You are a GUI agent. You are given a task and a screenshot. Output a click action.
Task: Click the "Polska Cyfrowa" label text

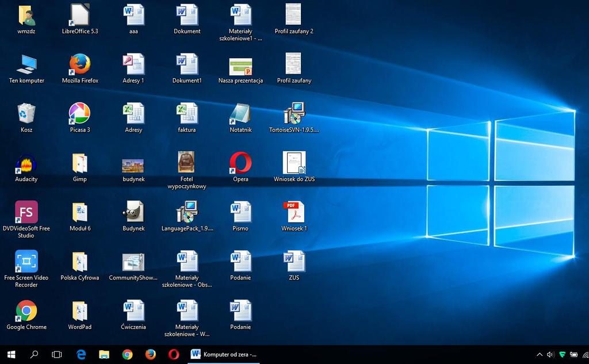pyautogui.click(x=79, y=278)
